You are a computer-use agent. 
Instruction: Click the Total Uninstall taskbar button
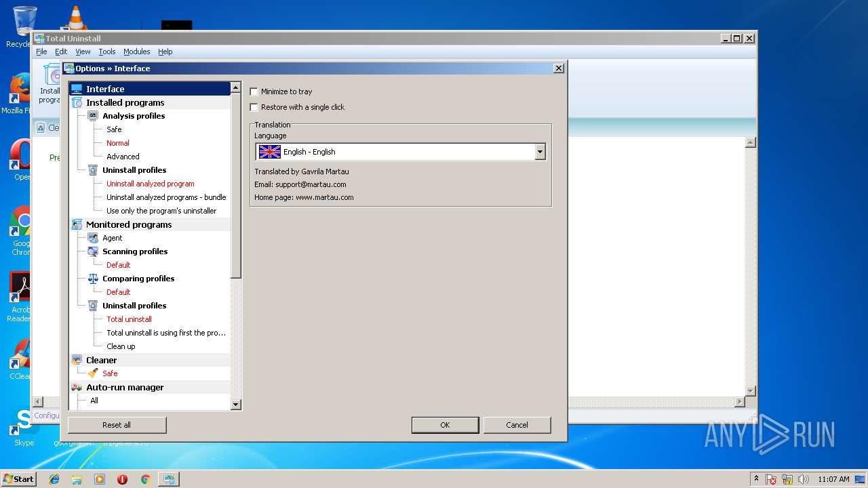pos(168,479)
